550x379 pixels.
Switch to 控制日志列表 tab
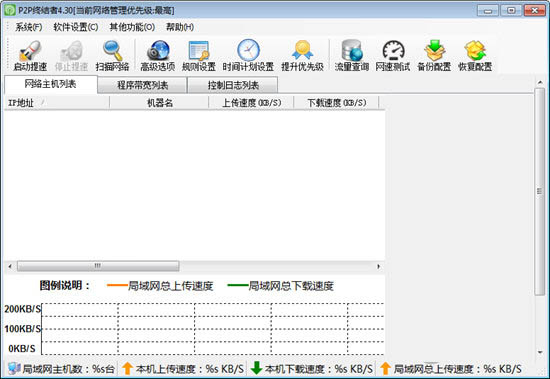(x=233, y=85)
